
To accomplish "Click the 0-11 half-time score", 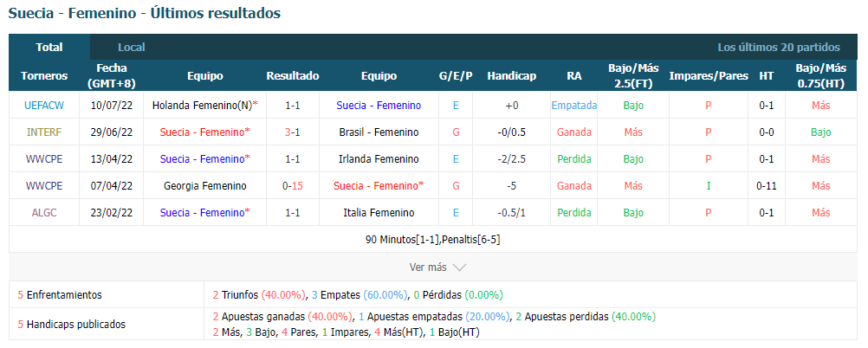I will [766, 186].
